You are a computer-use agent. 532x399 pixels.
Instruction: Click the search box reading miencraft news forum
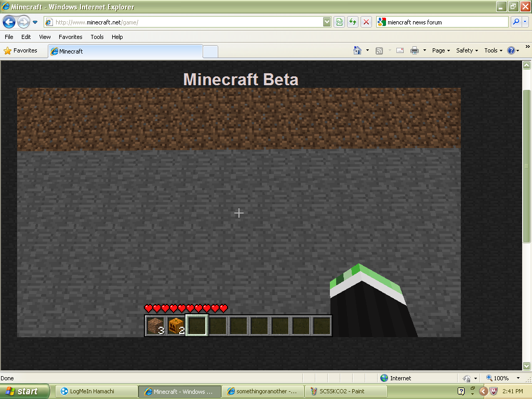442,22
